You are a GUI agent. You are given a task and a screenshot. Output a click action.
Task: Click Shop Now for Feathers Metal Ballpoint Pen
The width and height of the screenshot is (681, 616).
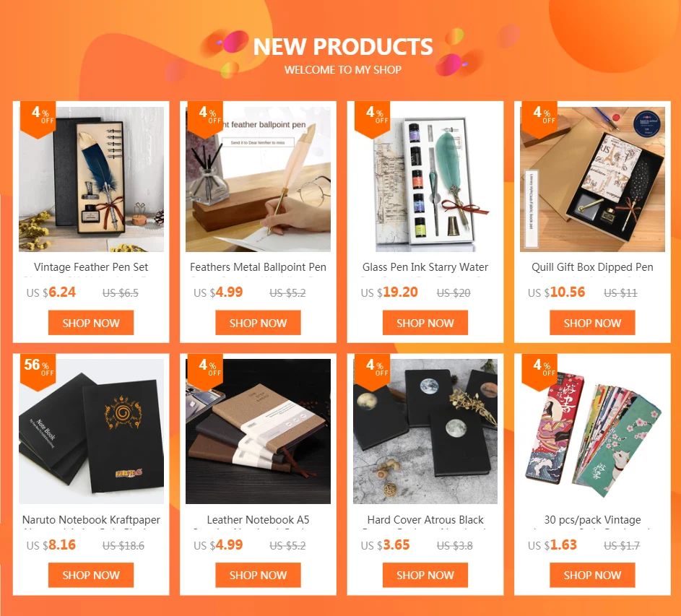258,323
